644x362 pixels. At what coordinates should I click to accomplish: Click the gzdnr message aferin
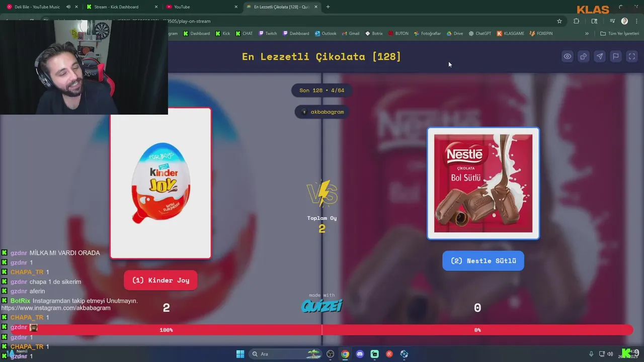tap(37, 291)
